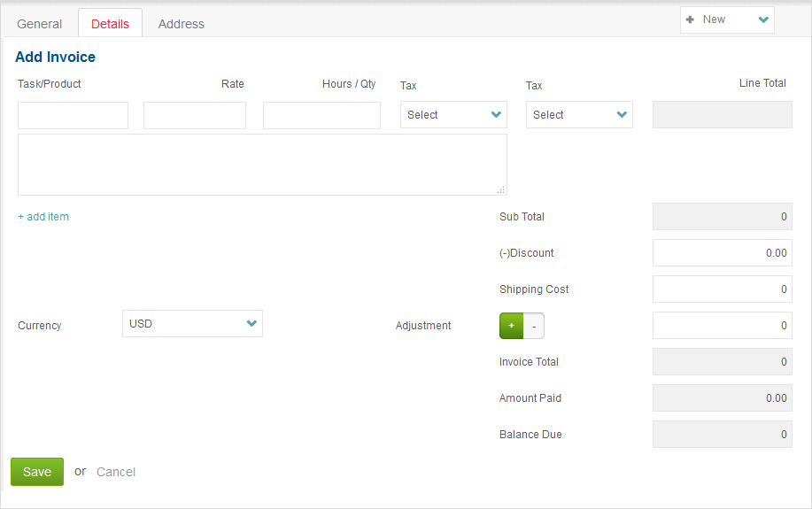Select the minus Adjustment toggle
Image resolution: width=812 pixels, height=509 pixels.
tap(534, 326)
